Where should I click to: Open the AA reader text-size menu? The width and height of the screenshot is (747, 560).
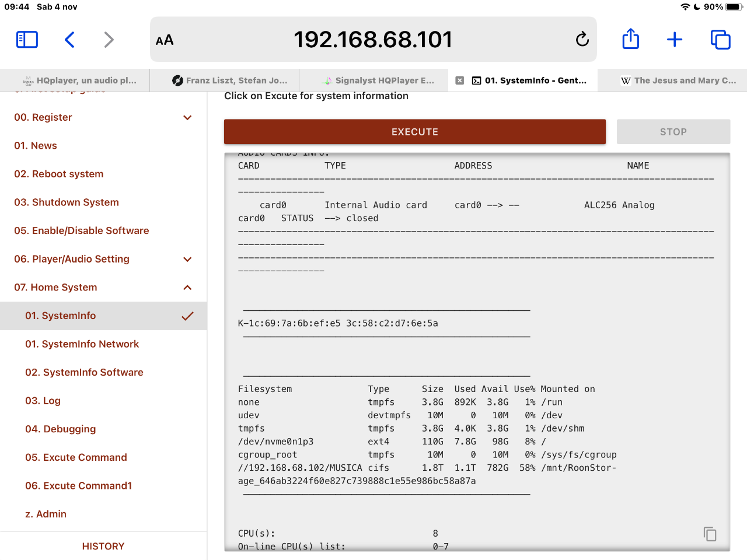tap(165, 40)
